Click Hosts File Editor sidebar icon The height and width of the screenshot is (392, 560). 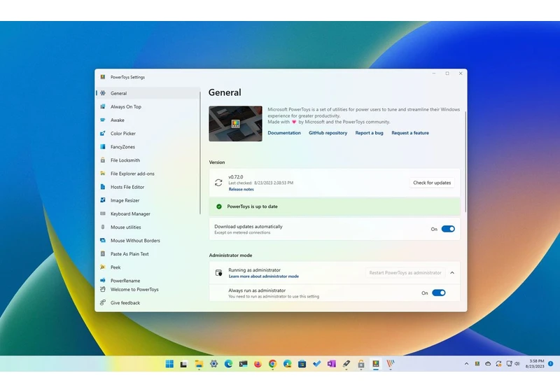click(103, 187)
